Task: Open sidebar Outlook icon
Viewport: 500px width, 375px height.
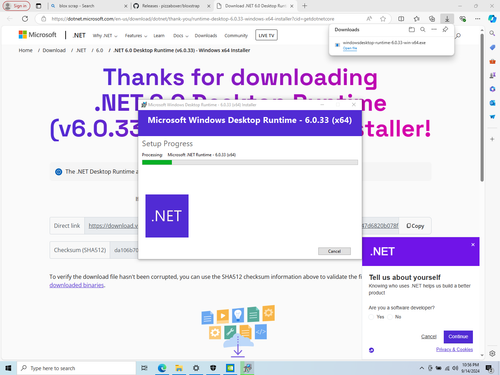Action: (x=492, y=103)
